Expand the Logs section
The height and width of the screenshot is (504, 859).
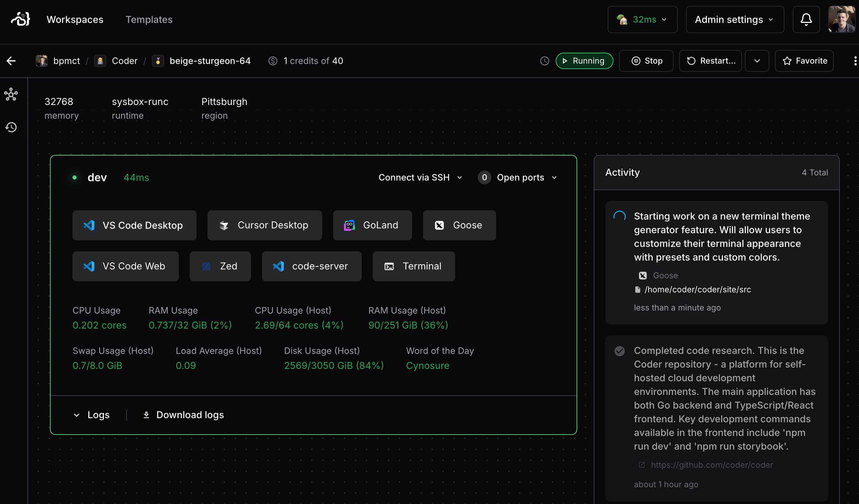pyautogui.click(x=92, y=415)
